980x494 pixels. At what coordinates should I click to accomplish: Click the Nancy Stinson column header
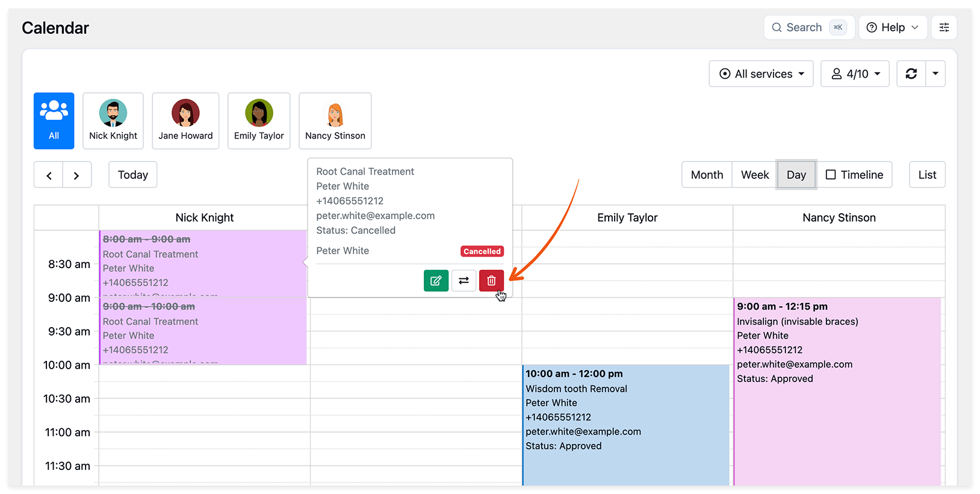pos(839,217)
